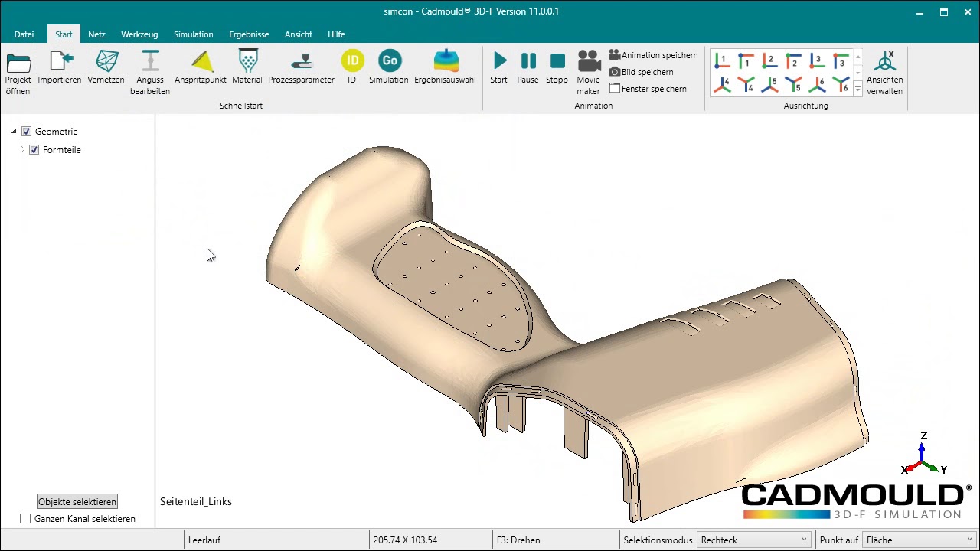Select isometric view 5 with green axis up
Image resolution: width=980 pixels, height=551 pixels.
tap(769, 84)
